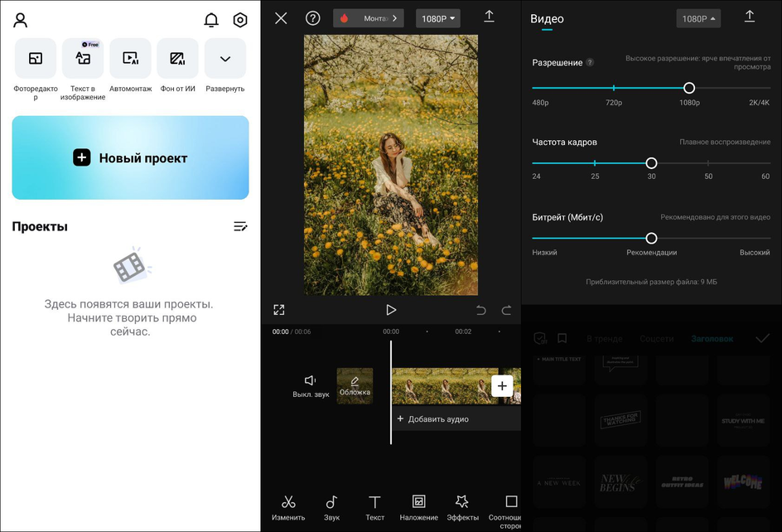The image size is (782, 532).
Task: Expand the Развернуть tools chevron
Action: 224,59
